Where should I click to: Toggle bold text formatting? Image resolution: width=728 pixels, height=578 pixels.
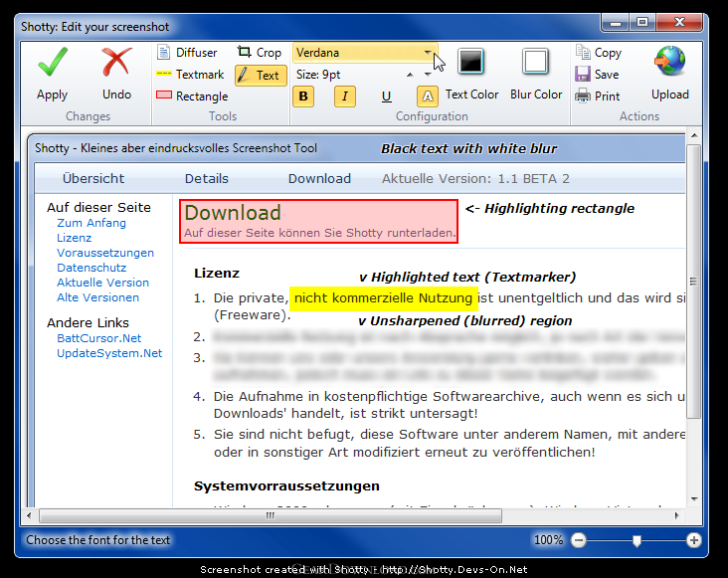point(303,96)
